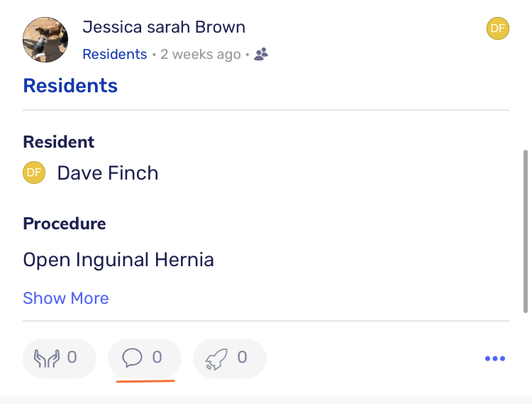
Task: Click the DF badge beside Dave Finch
Action: [x=34, y=173]
